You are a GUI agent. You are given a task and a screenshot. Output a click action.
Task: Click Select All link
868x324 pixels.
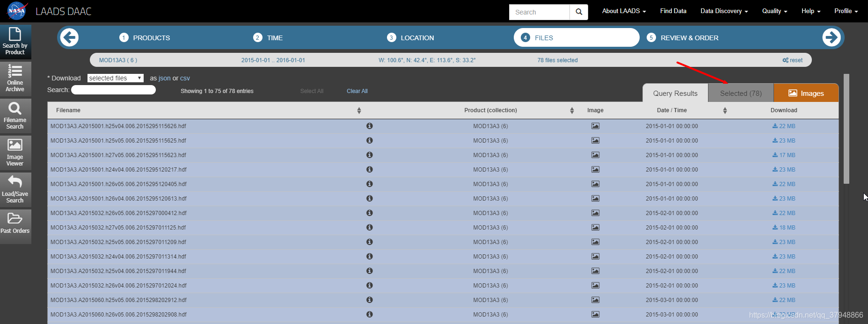coord(312,91)
